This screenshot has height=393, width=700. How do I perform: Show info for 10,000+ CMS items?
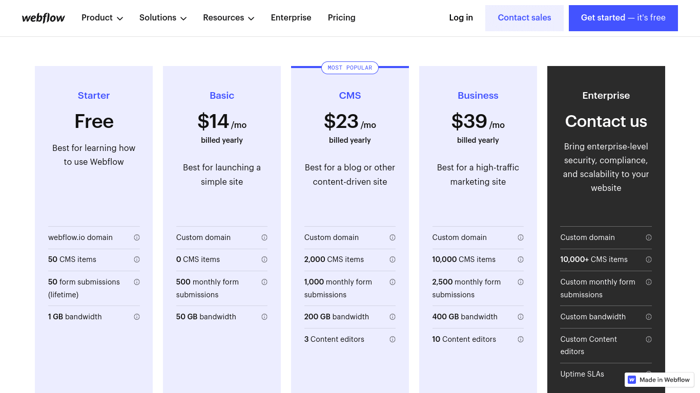click(649, 259)
